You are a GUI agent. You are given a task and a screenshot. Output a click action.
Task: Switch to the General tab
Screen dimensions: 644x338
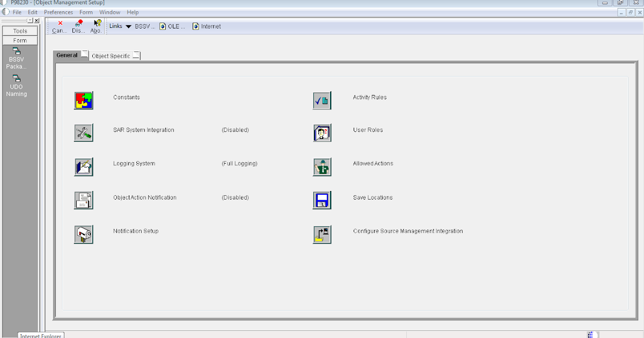pos(71,55)
